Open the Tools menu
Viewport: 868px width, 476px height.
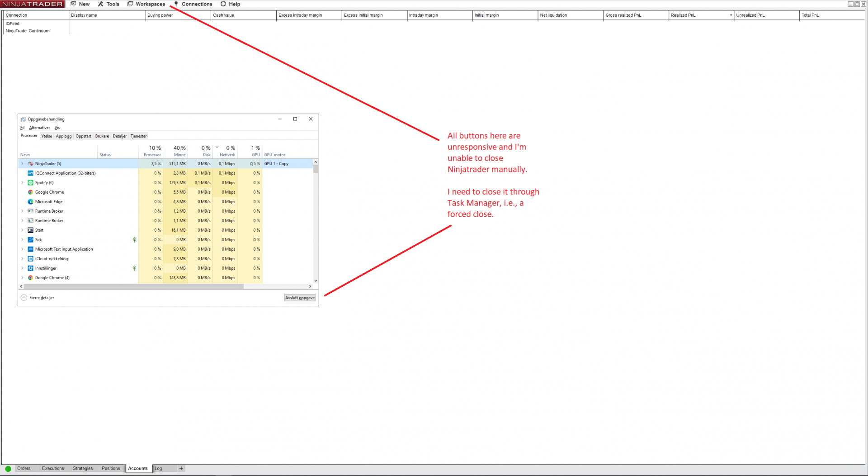[x=108, y=4]
